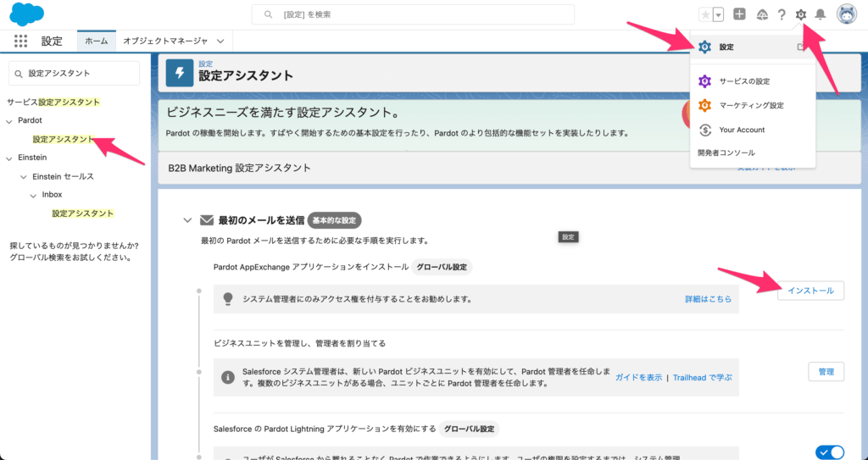
Task: Open the App Launcher grid icon
Action: pyautogui.click(x=20, y=41)
